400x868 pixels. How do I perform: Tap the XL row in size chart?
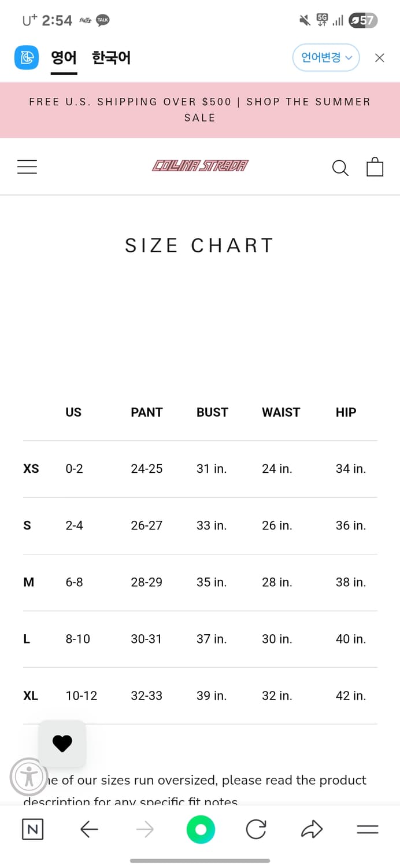[x=200, y=696]
